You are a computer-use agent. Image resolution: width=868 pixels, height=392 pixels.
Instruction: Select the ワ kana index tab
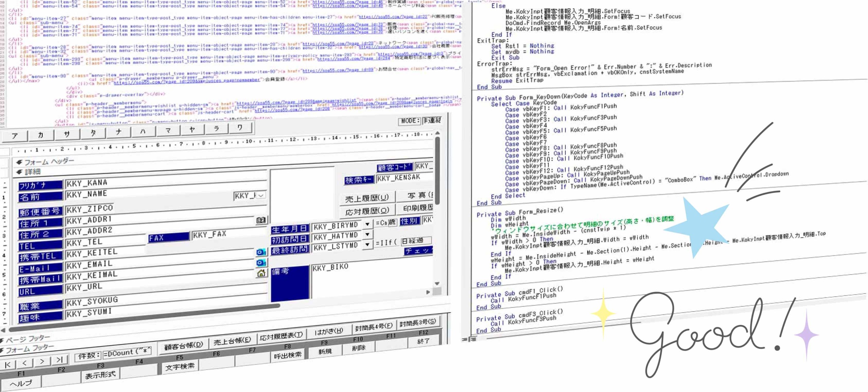point(240,127)
